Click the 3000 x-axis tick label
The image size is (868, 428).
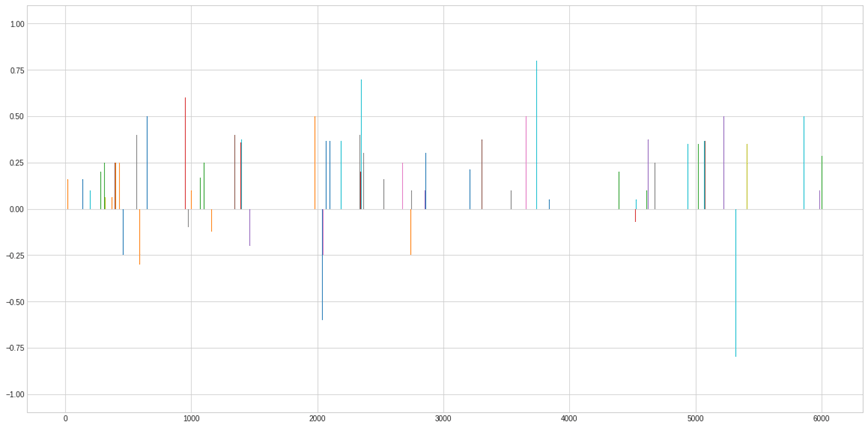[x=443, y=419]
